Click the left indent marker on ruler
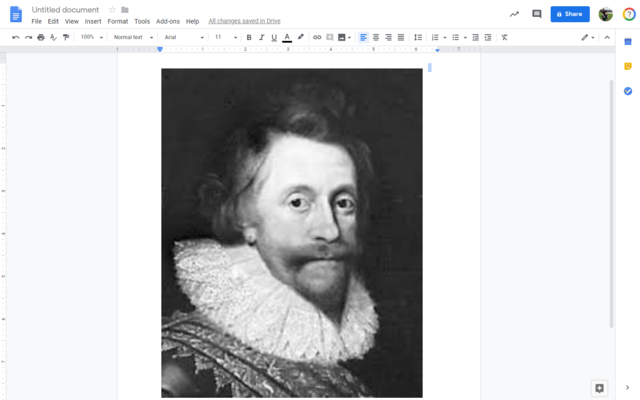This screenshot has height=400, width=640. click(160, 49)
